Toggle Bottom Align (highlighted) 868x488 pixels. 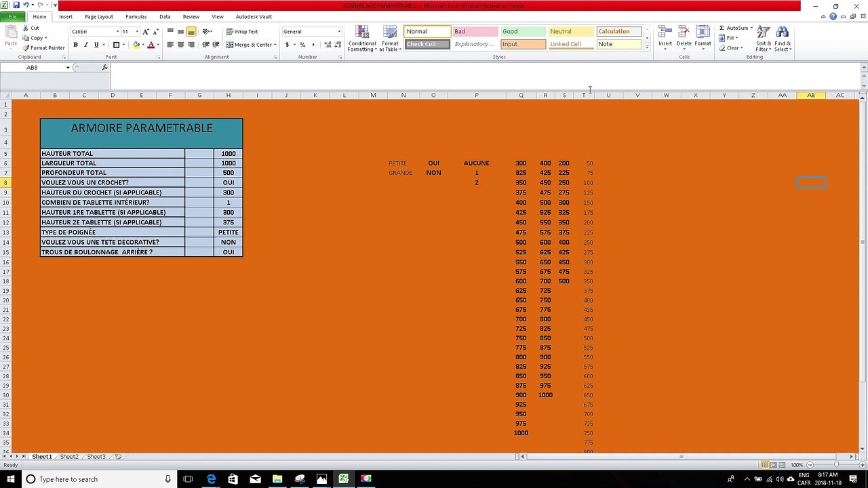(191, 32)
